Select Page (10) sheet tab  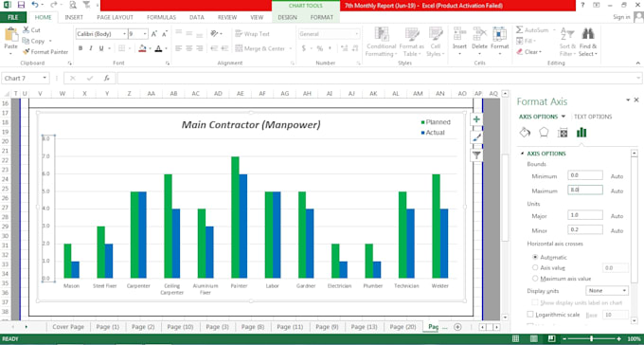pyautogui.click(x=180, y=327)
